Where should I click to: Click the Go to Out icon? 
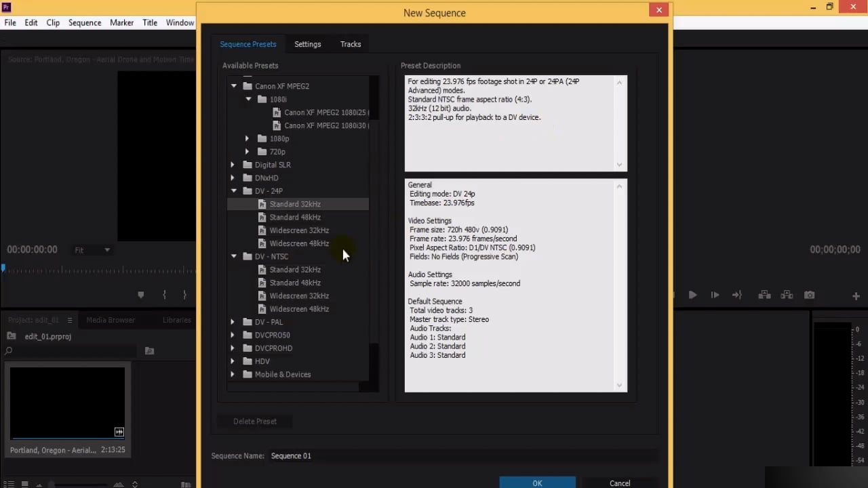tap(737, 295)
